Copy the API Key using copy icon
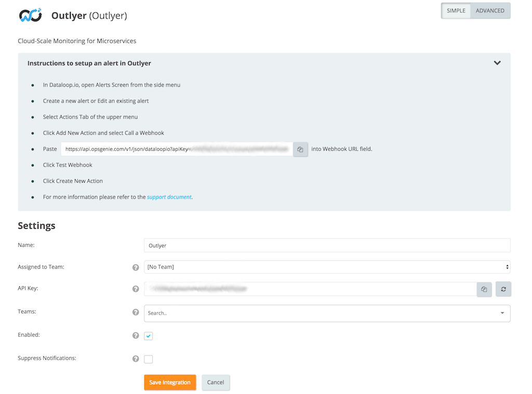 tap(484, 289)
